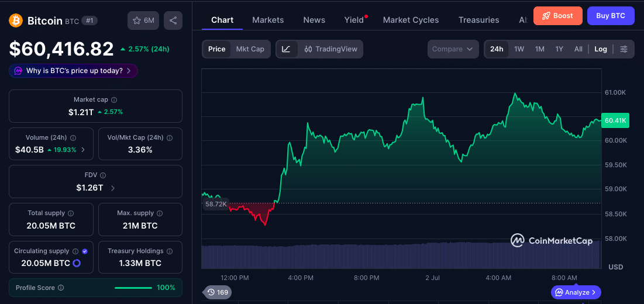
Task: Click info icon next to Total supply
Action: pyautogui.click(x=71, y=213)
